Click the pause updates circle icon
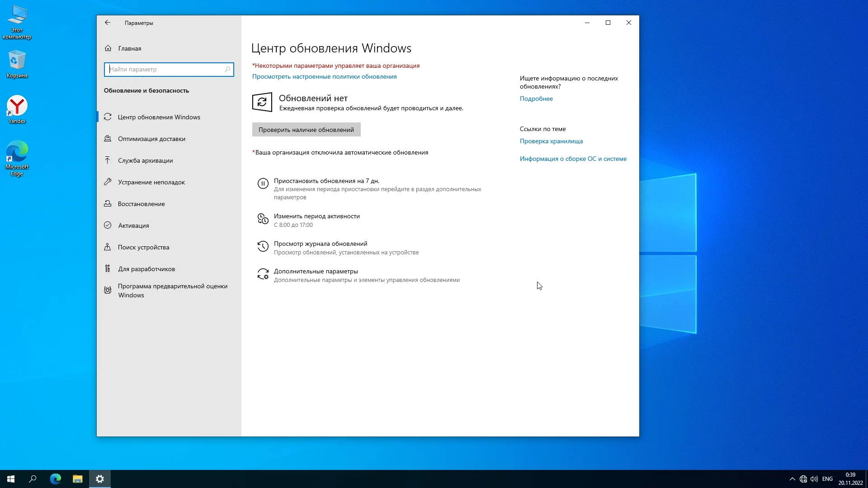The image size is (868, 488). pyautogui.click(x=263, y=183)
